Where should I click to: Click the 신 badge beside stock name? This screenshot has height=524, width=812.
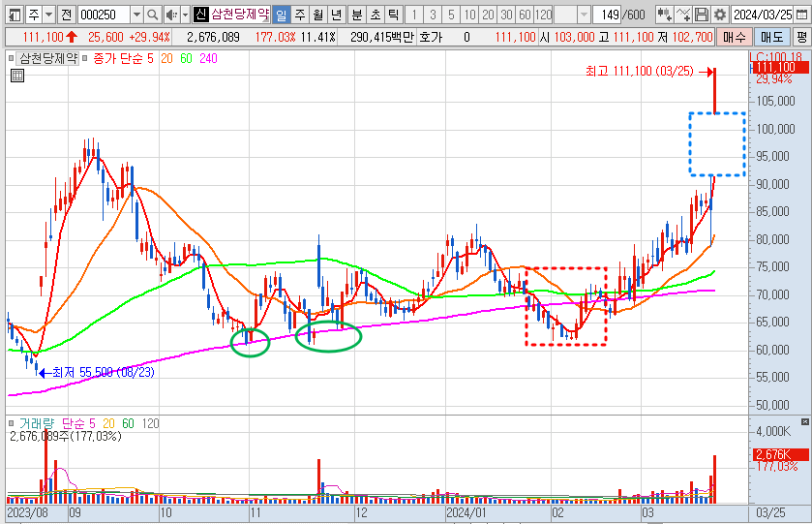pos(201,14)
